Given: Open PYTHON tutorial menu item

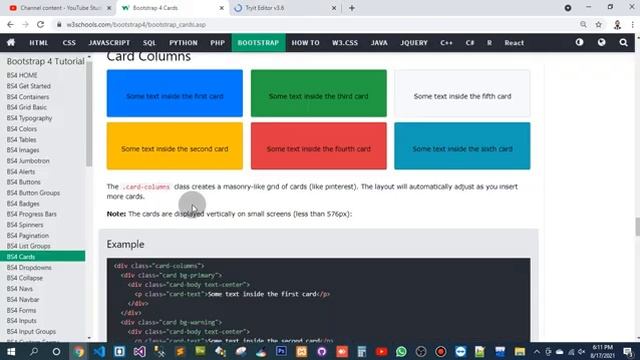Looking at the screenshot, I should pos(183,42).
